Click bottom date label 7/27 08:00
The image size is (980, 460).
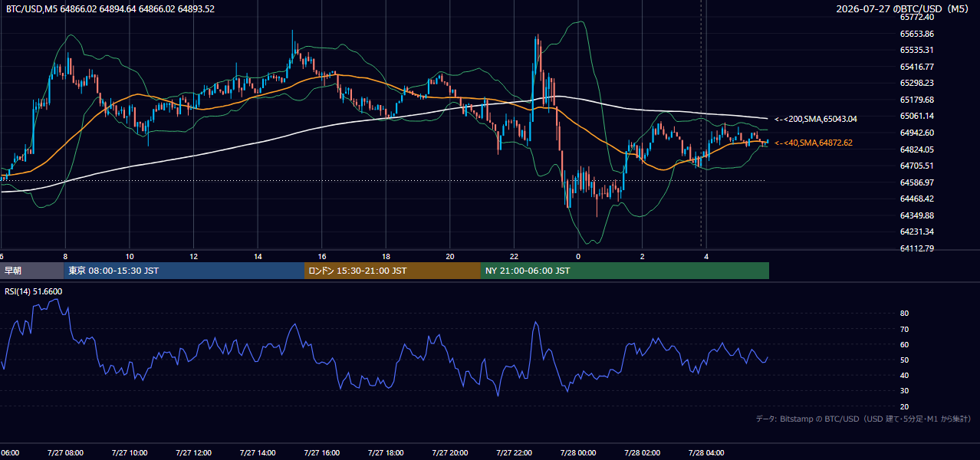[64, 453]
